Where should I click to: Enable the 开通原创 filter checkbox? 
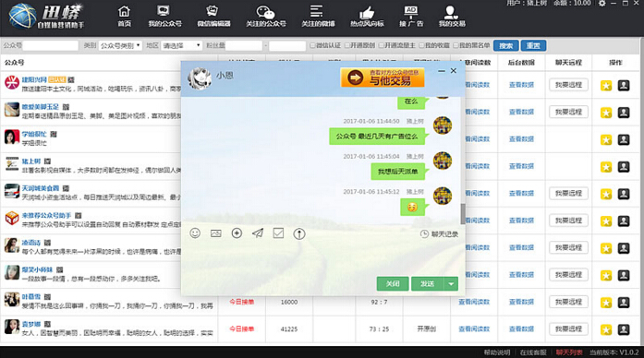click(347, 45)
